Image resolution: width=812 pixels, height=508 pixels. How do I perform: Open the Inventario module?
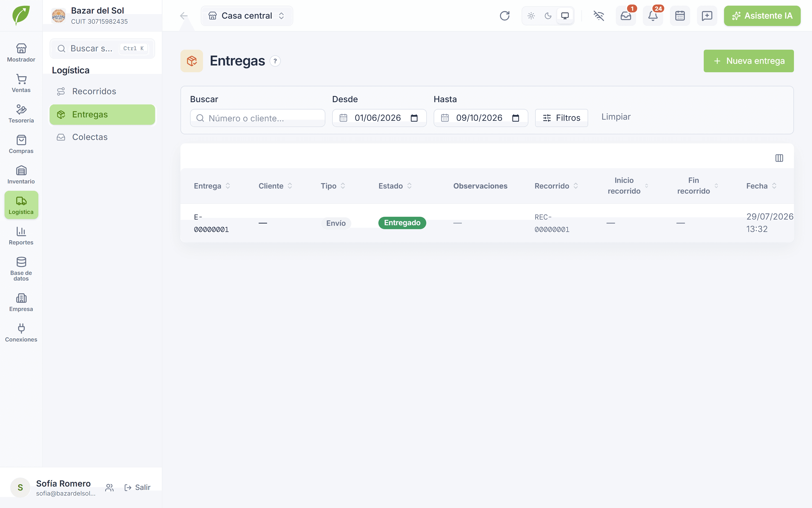pyautogui.click(x=21, y=175)
